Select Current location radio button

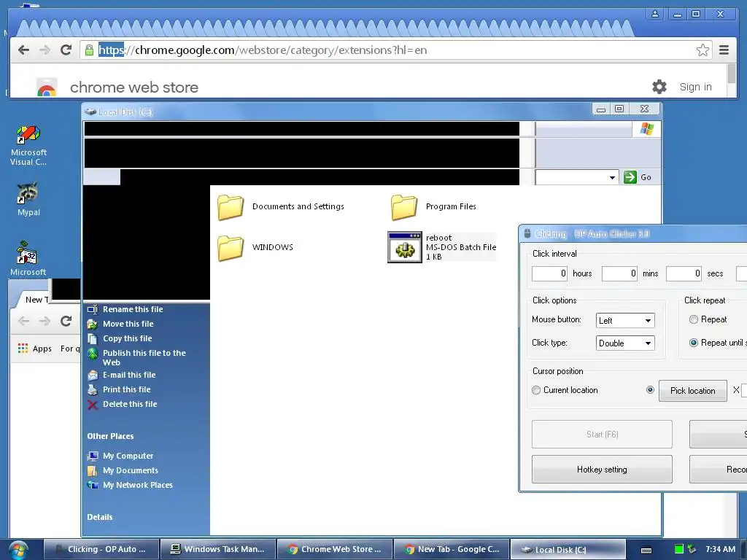(x=536, y=391)
